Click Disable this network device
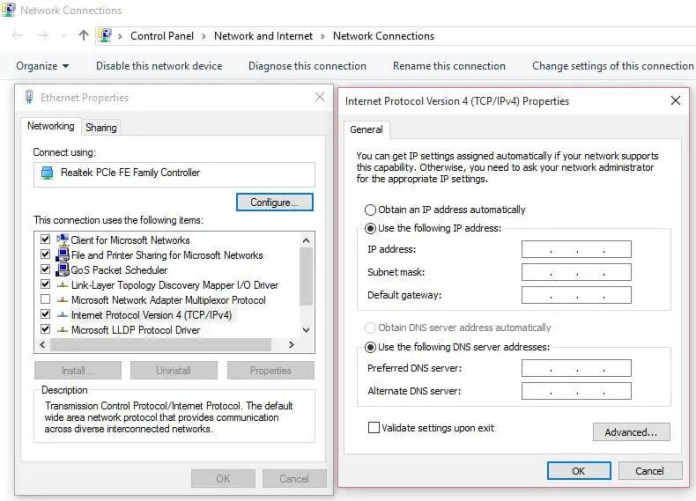This screenshot has height=501, width=696. (159, 66)
